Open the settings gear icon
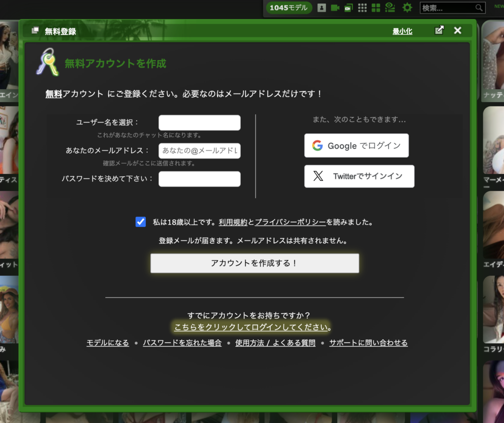The image size is (504, 423). [x=407, y=7]
